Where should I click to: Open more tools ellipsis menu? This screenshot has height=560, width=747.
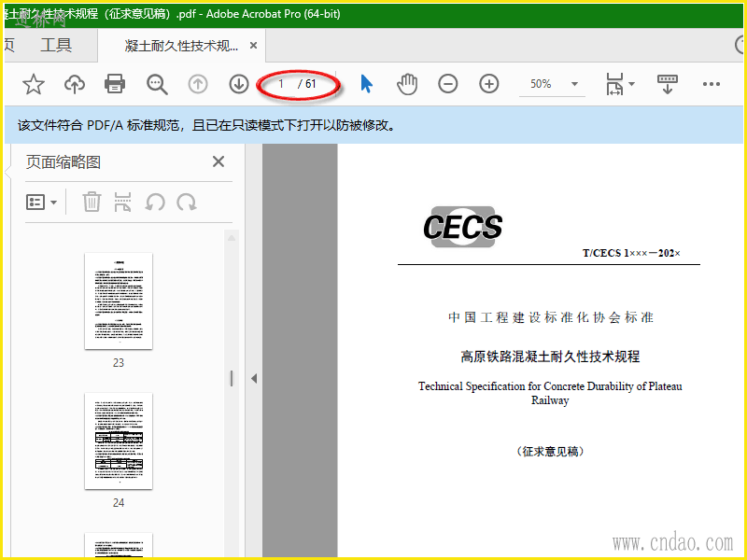pos(712,84)
